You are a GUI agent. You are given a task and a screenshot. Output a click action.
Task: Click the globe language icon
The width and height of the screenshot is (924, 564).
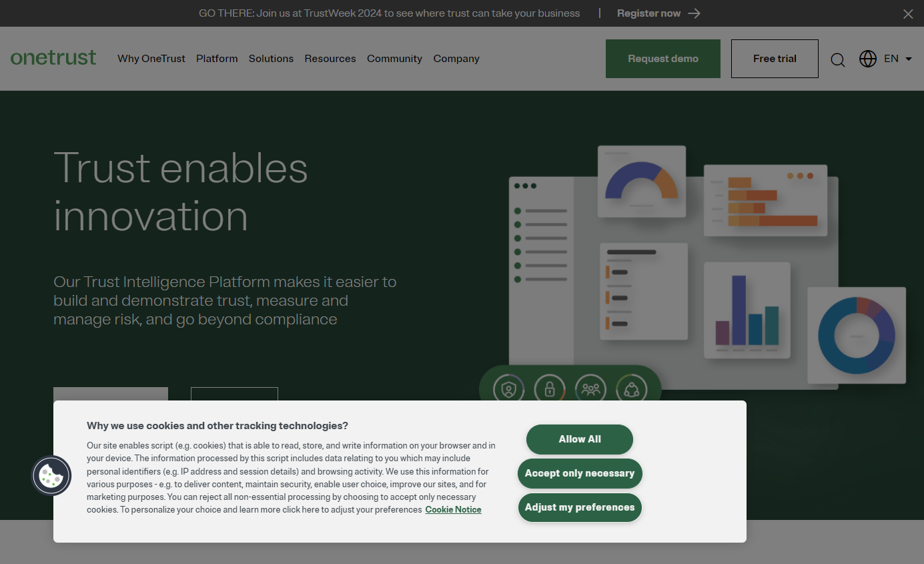[x=868, y=59]
